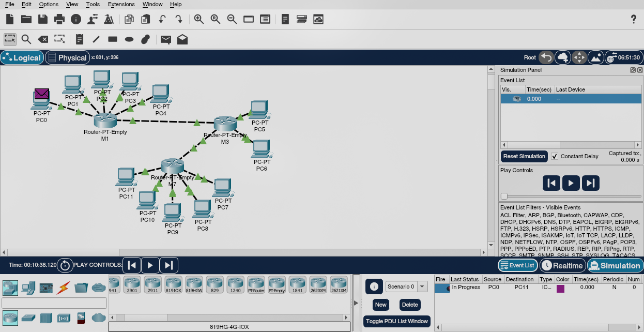Click the Reset Simulation button
Screen dimensions: 644x332
(524, 156)
